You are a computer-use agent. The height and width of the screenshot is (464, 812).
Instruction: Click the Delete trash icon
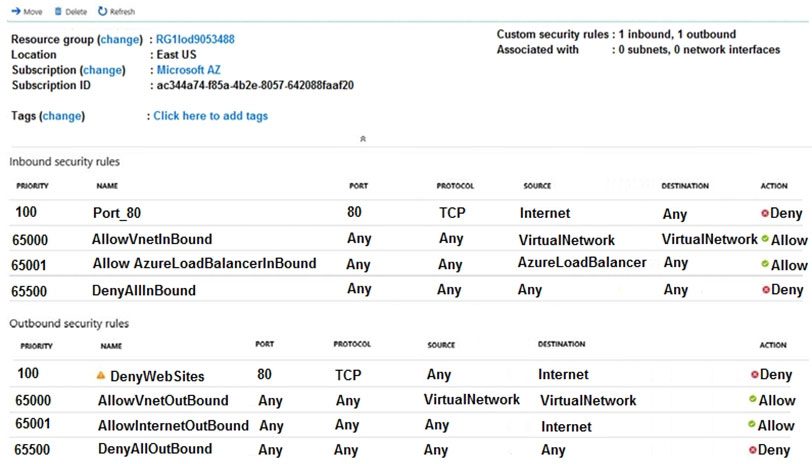coord(58,11)
